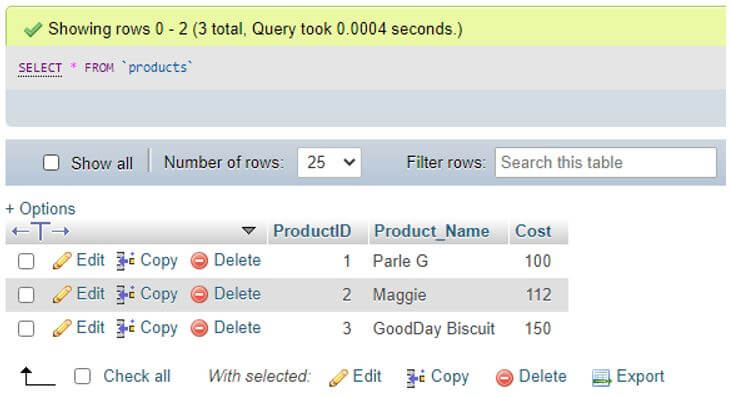The width and height of the screenshot is (732, 397).
Task: Click Delete link in GoodDay Biscuit row
Action: (237, 327)
